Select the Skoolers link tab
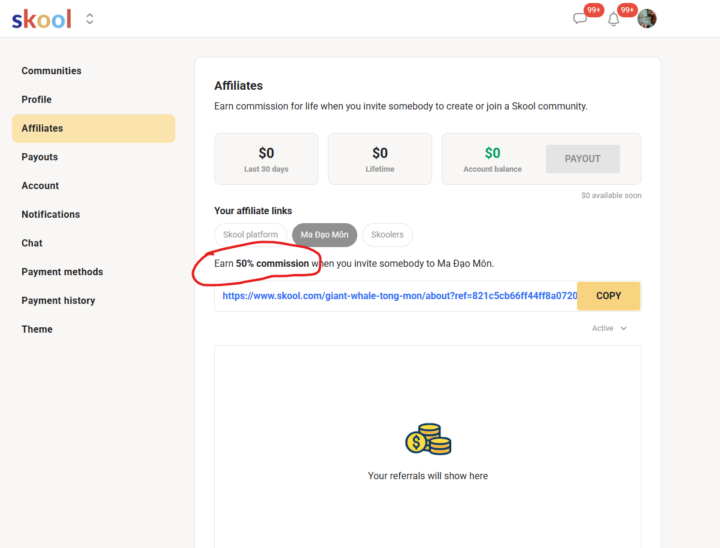 tap(387, 235)
